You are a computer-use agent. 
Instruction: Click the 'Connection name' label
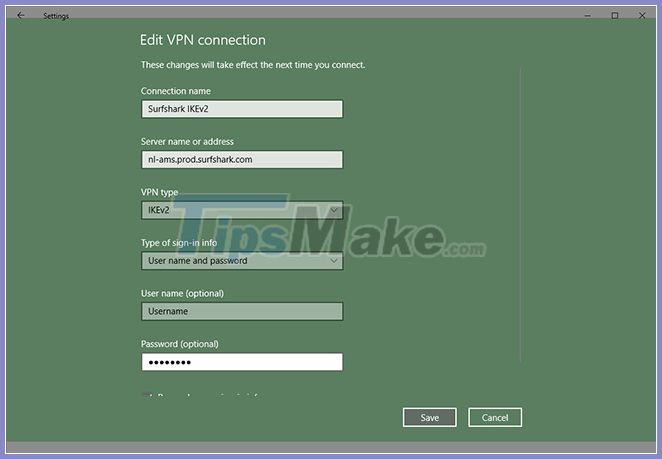[176, 91]
